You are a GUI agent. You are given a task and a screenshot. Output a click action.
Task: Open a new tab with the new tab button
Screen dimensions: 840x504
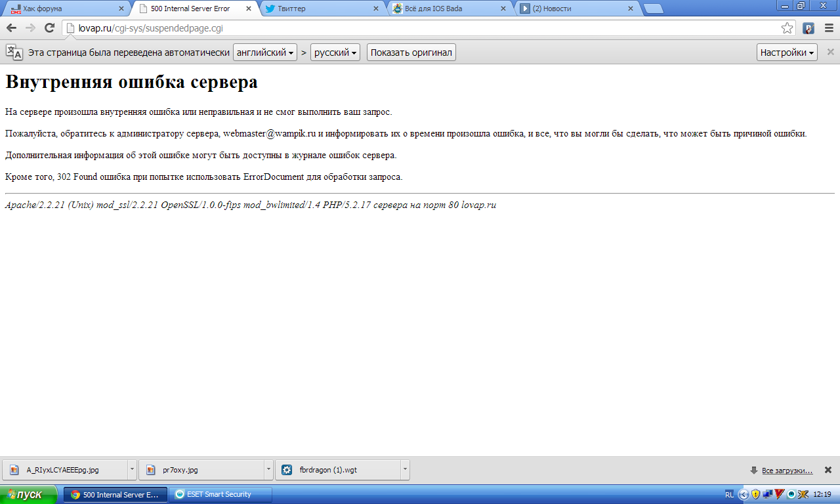pos(653,9)
